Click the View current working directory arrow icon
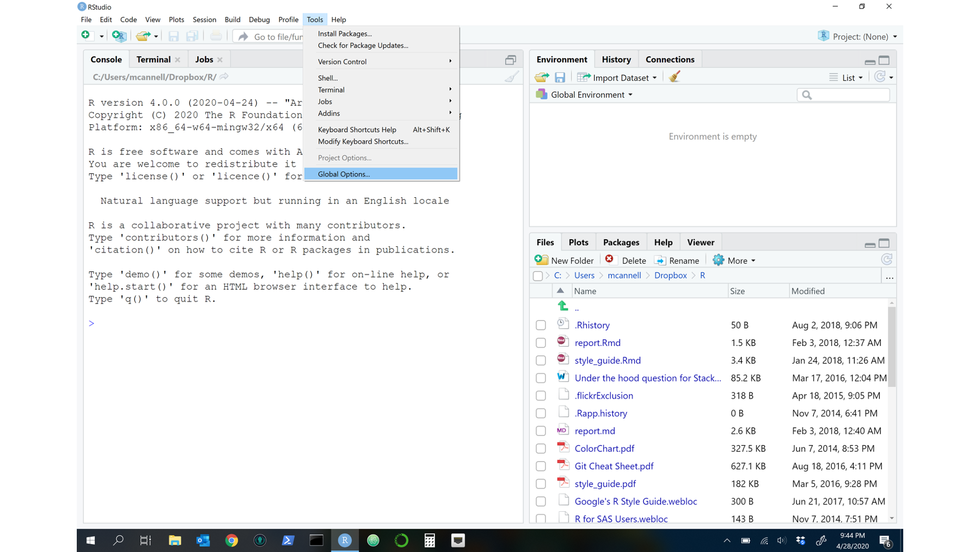The width and height of the screenshot is (980, 552). [224, 77]
